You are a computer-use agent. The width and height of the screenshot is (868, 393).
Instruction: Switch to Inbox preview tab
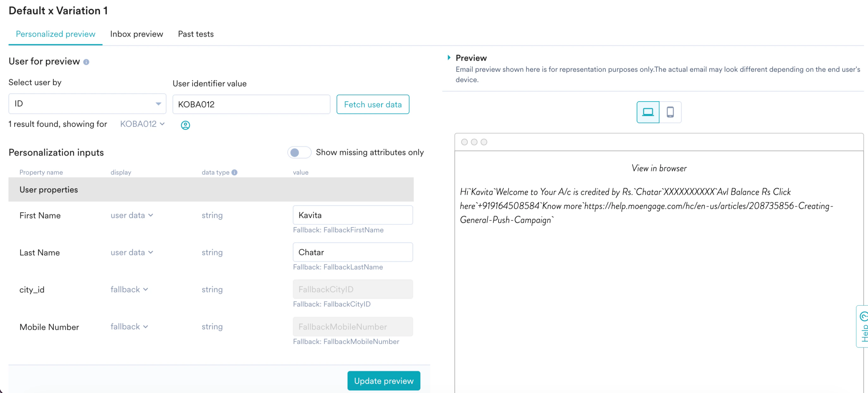pos(137,34)
